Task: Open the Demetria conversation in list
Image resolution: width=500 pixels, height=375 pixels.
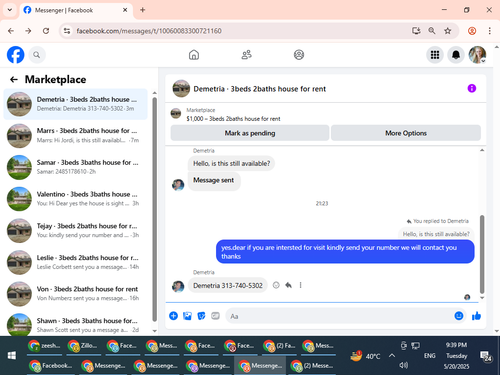Action: pos(75,104)
